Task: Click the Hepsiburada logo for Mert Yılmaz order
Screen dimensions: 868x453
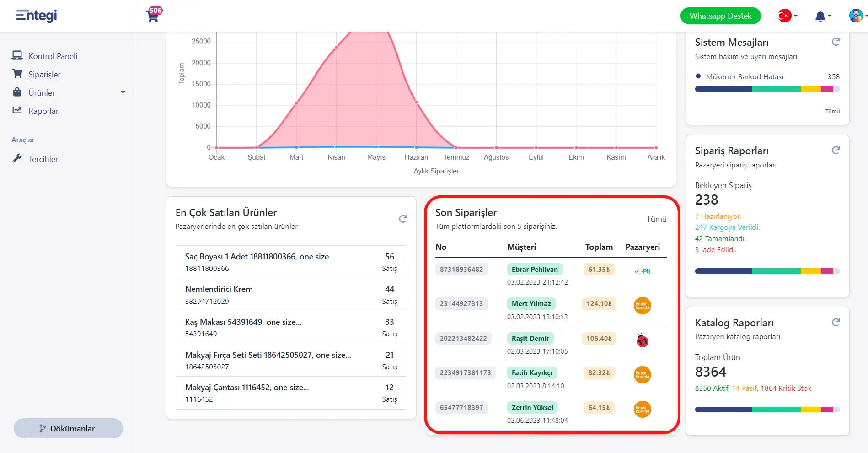Action: pyautogui.click(x=643, y=306)
